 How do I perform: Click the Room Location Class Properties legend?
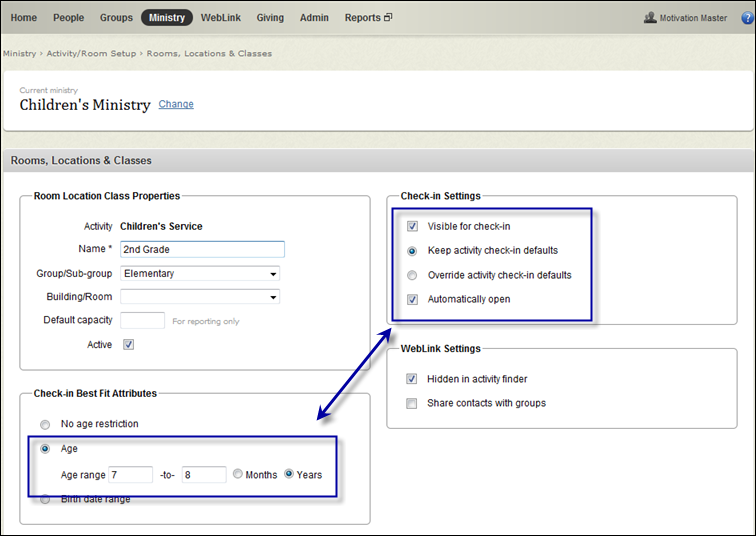coord(107,196)
